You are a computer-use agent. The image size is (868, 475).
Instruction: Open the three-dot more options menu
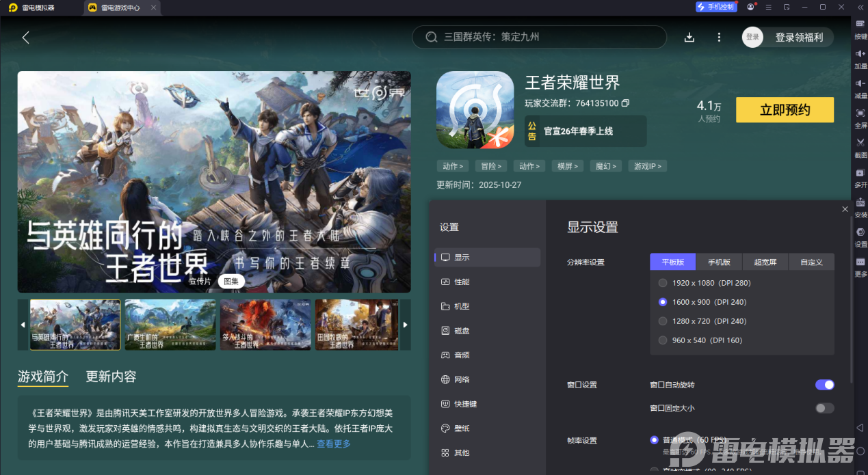point(719,37)
